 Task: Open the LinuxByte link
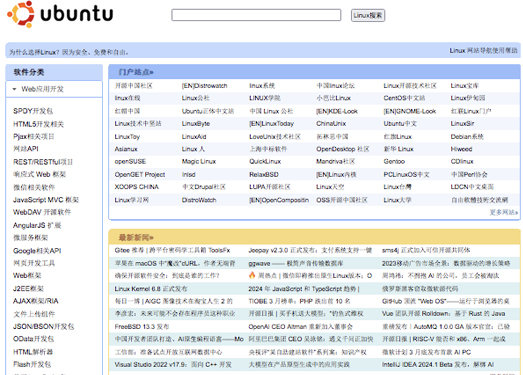(x=196, y=123)
